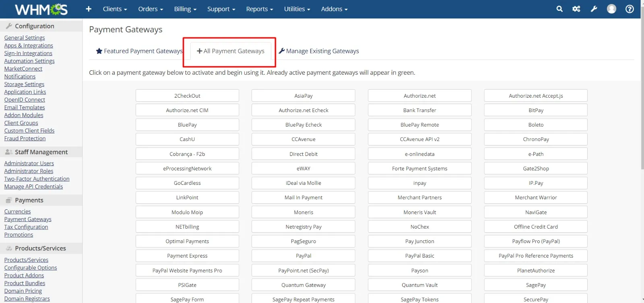Screen dimensions: 644x303
Task: Activate the Bank Transfer gateway
Action: click(x=419, y=111)
